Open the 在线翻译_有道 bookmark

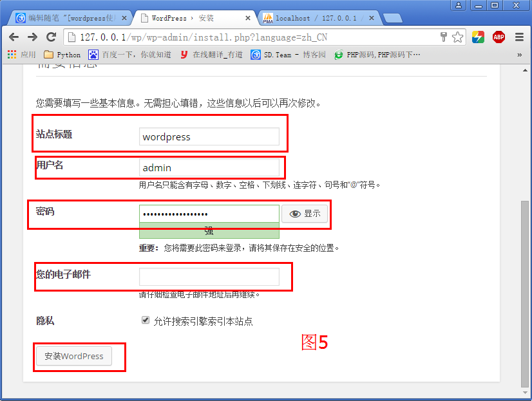click(211, 55)
